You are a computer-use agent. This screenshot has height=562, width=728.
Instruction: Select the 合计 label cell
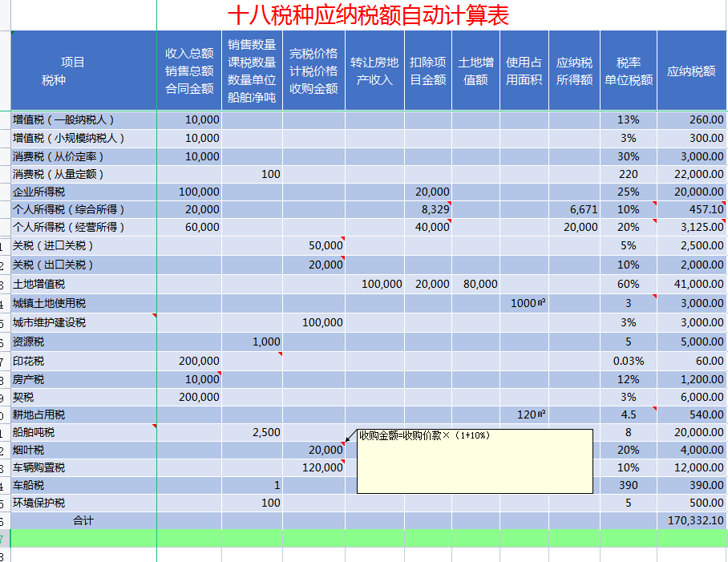tap(83, 521)
